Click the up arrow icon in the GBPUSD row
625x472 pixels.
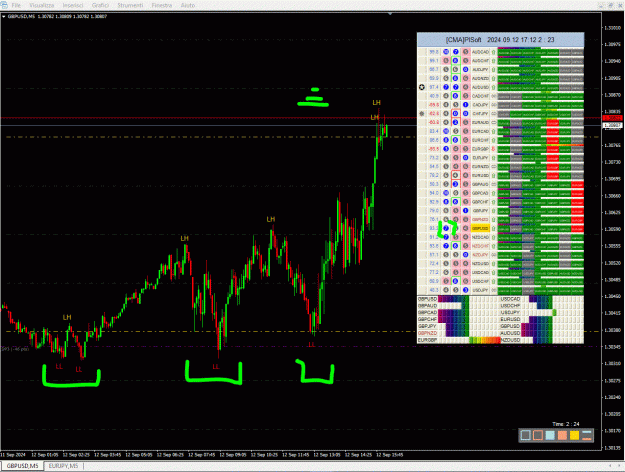pos(493,228)
